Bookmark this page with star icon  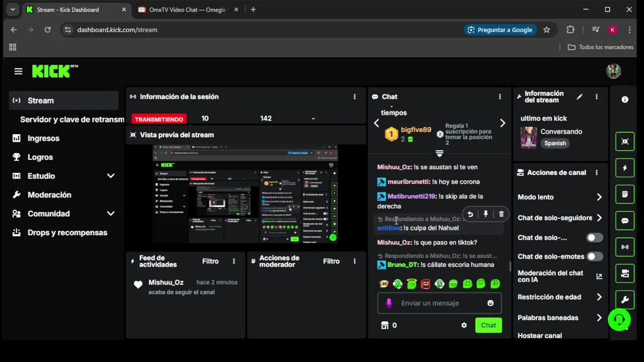[546, 30]
